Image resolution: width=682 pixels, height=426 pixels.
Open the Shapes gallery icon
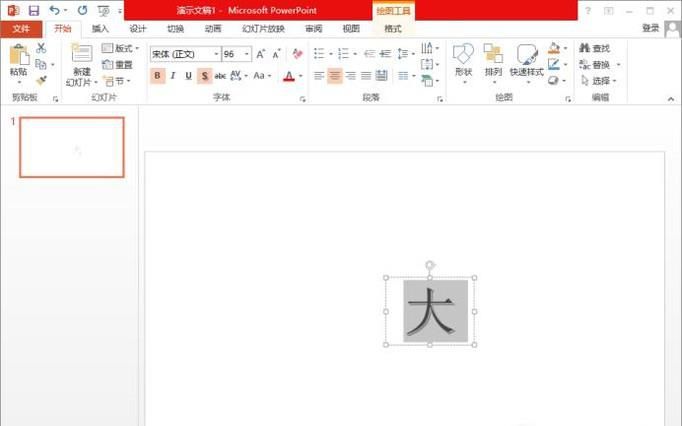[x=463, y=59]
